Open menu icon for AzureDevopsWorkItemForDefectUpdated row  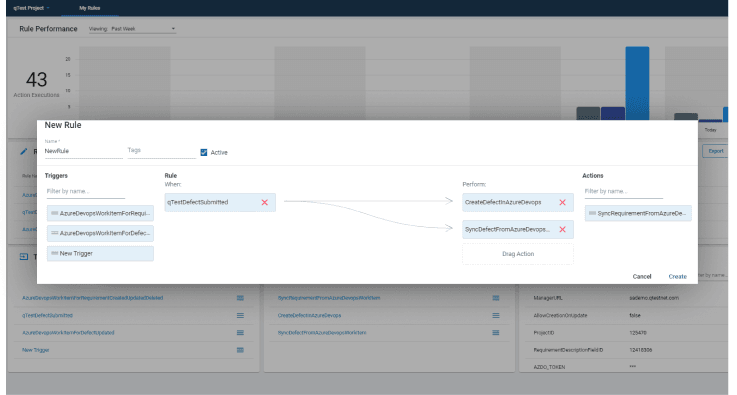pyautogui.click(x=240, y=332)
